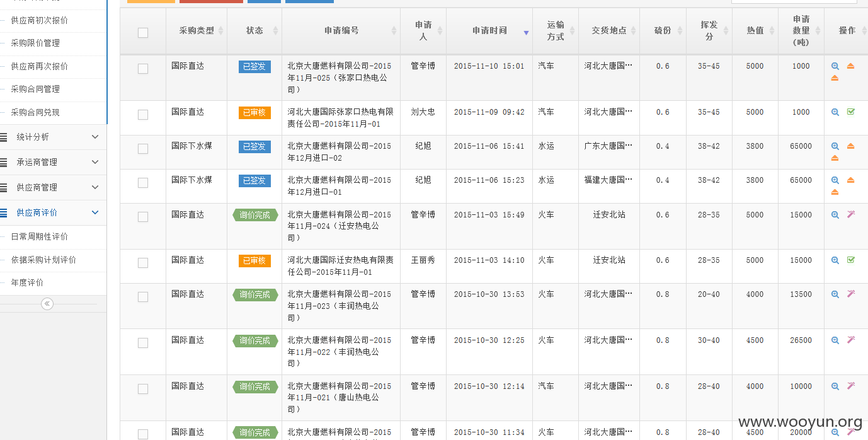
Task: Click 已审核 badge in 刘大忠's row
Action: point(254,112)
